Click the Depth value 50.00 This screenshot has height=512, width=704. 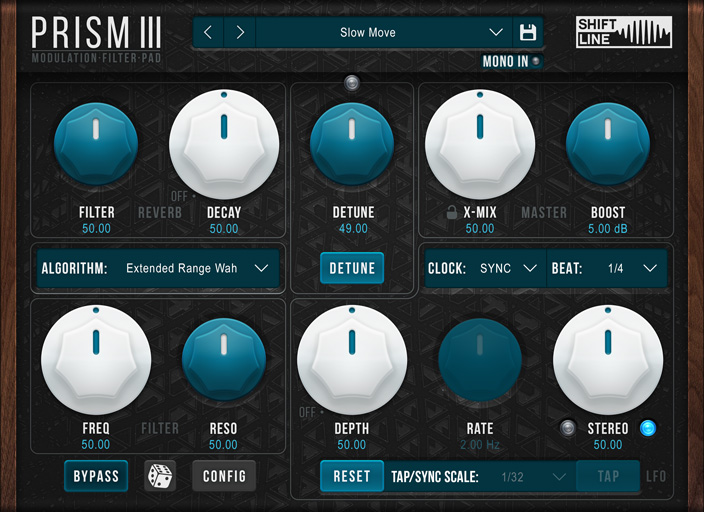click(352, 445)
